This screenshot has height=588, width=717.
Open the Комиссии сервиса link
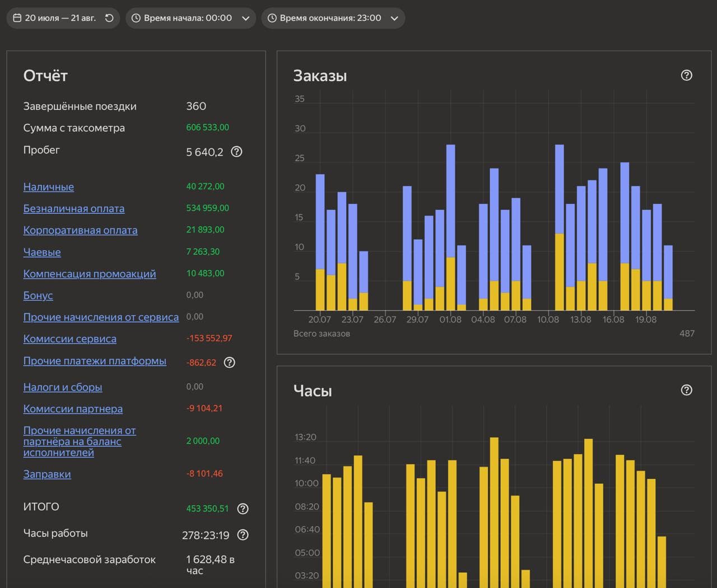70,339
